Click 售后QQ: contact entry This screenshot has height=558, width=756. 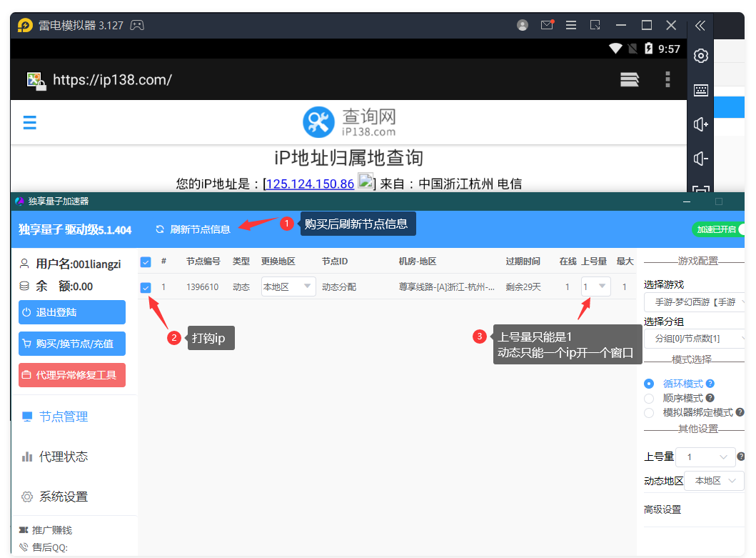point(44,547)
